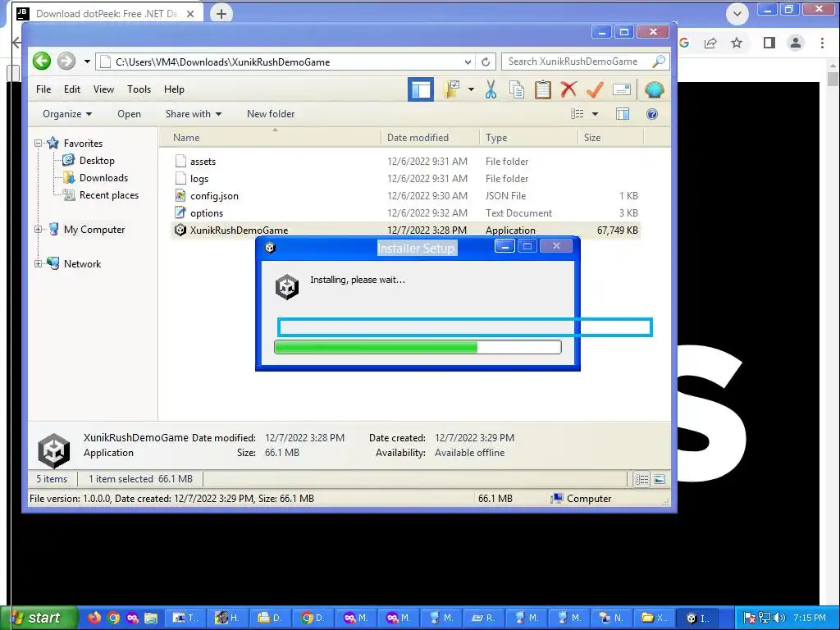The width and height of the screenshot is (840, 630).
Task: Click the folder options checkbox icon
Action: (452, 89)
